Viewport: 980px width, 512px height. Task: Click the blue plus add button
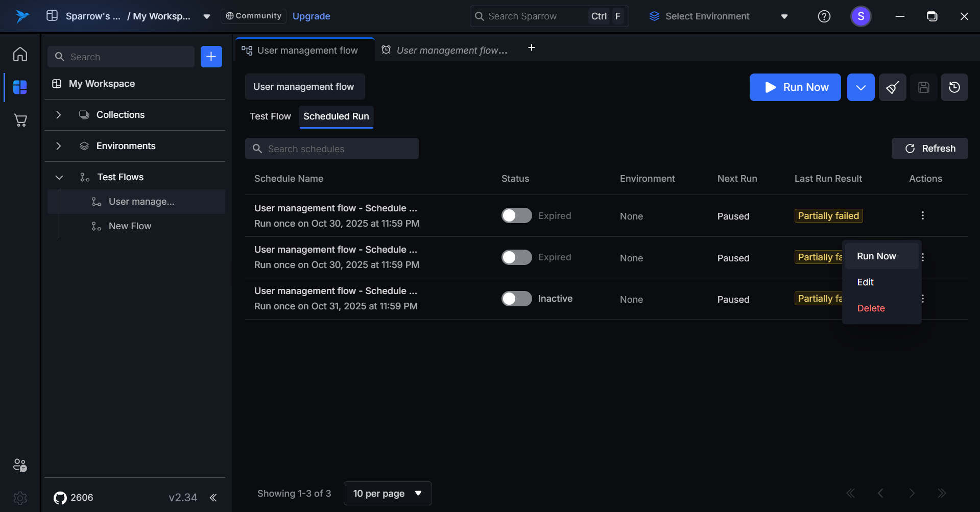pos(211,57)
